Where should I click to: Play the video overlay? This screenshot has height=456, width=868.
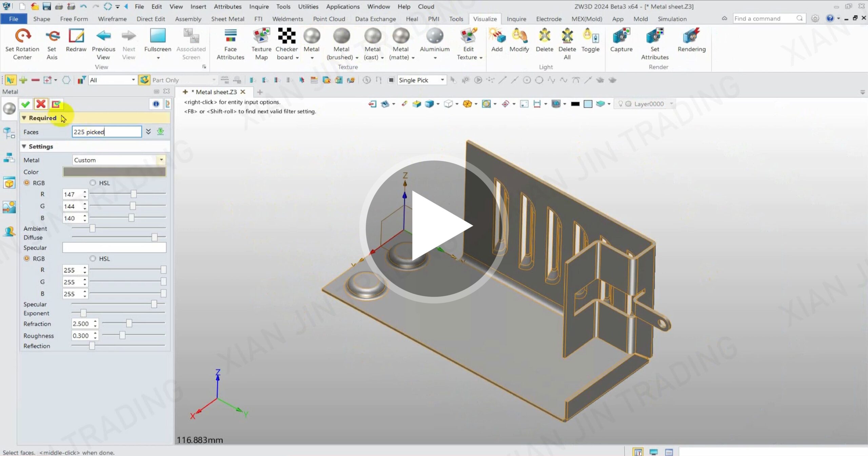(x=434, y=228)
